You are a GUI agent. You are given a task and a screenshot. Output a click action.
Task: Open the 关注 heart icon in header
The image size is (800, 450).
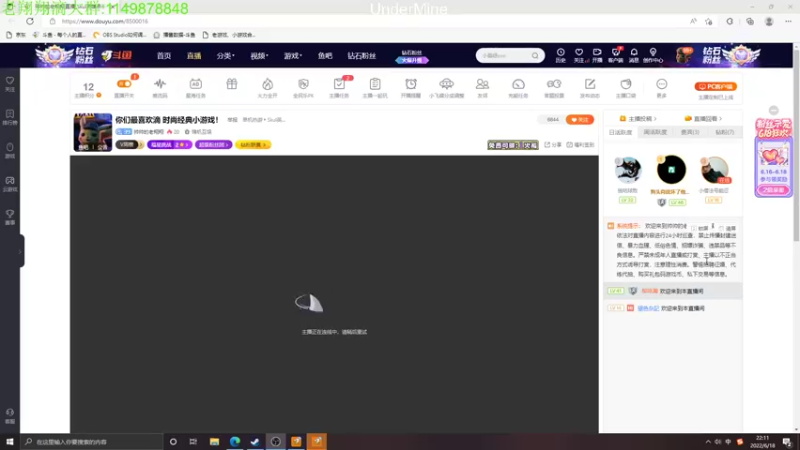coord(579,55)
